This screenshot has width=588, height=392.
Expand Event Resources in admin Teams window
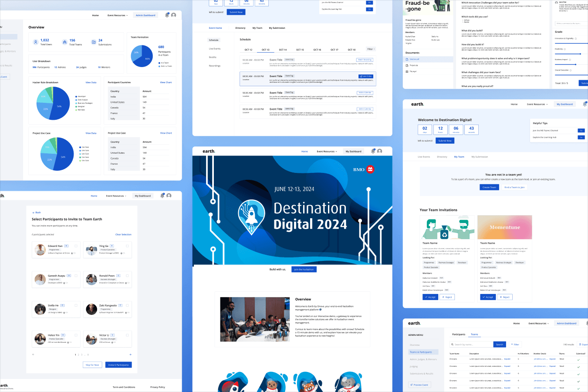point(539,324)
